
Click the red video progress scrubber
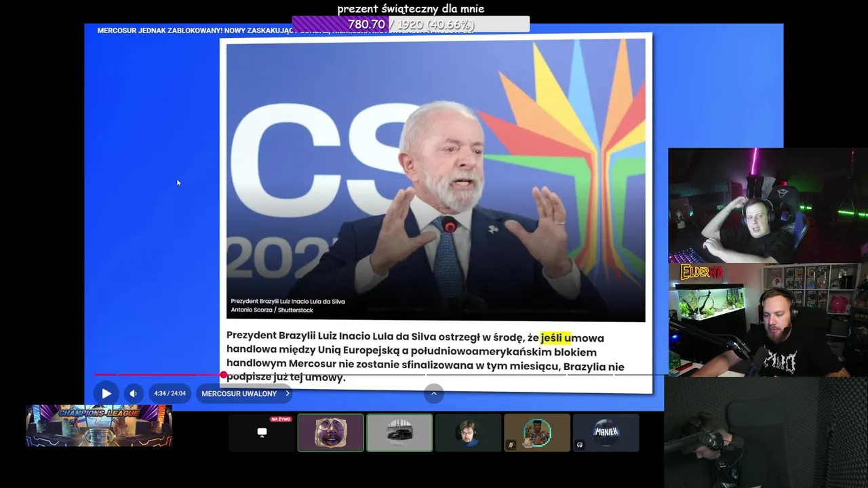[x=223, y=375]
